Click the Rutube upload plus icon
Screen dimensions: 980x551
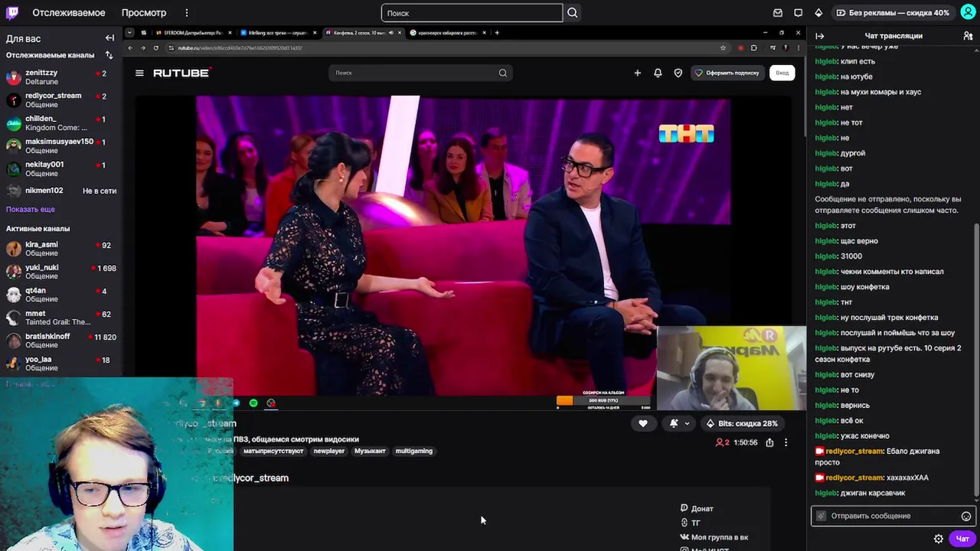click(637, 73)
